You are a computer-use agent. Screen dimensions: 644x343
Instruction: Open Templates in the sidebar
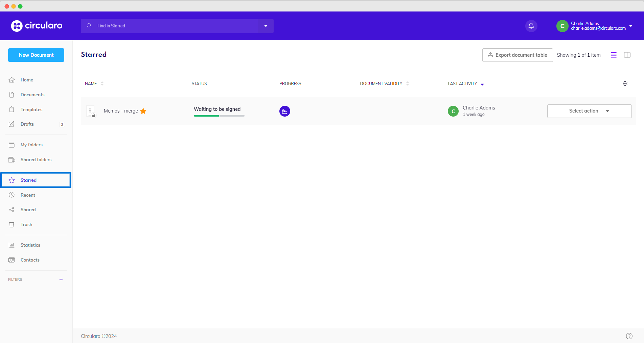pos(31,109)
